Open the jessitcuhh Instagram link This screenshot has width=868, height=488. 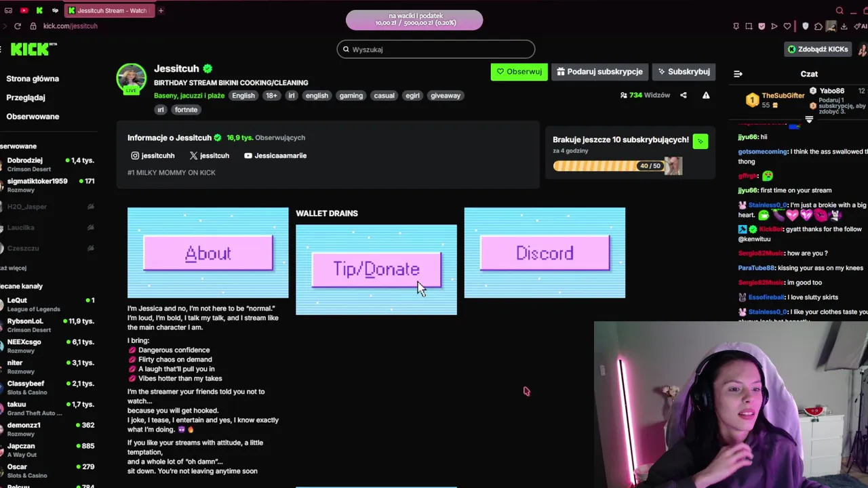153,156
